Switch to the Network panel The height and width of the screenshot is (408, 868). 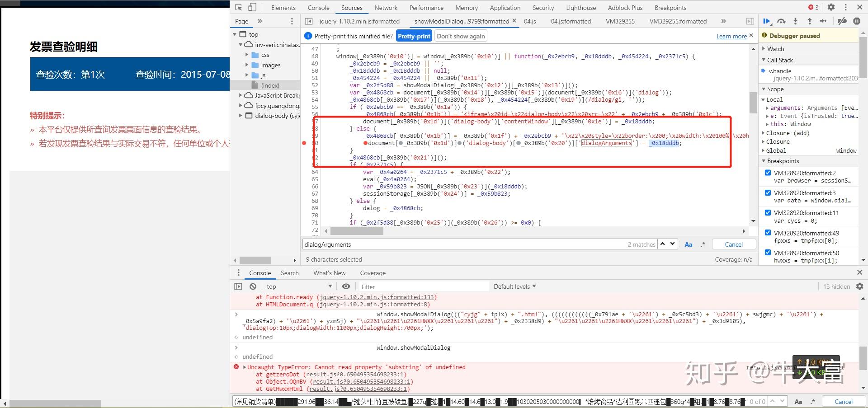[386, 8]
